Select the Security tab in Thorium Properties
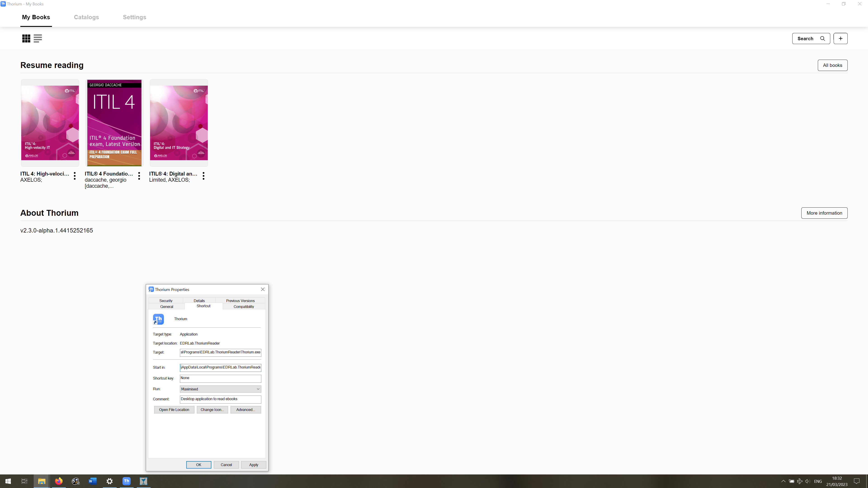This screenshot has width=868, height=488. pos(166,300)
